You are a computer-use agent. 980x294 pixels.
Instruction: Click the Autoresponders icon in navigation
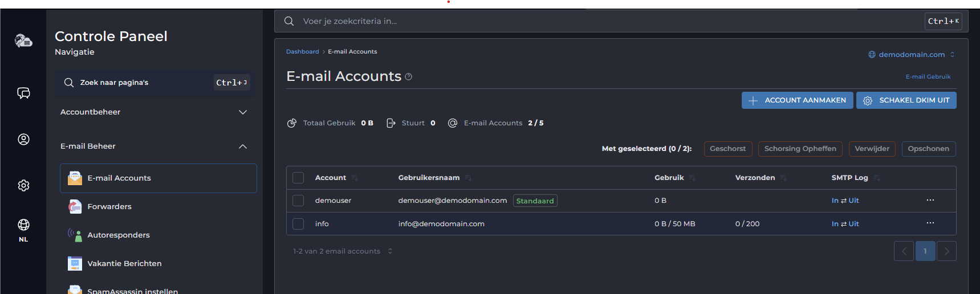(x=75, y=235)
